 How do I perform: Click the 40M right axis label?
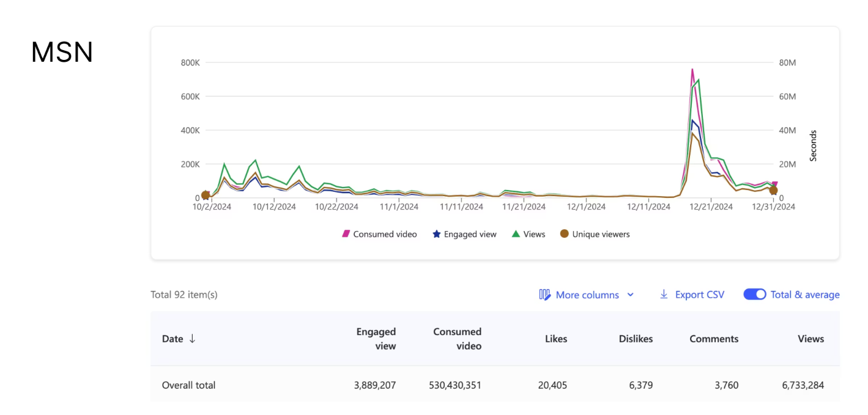787,130
